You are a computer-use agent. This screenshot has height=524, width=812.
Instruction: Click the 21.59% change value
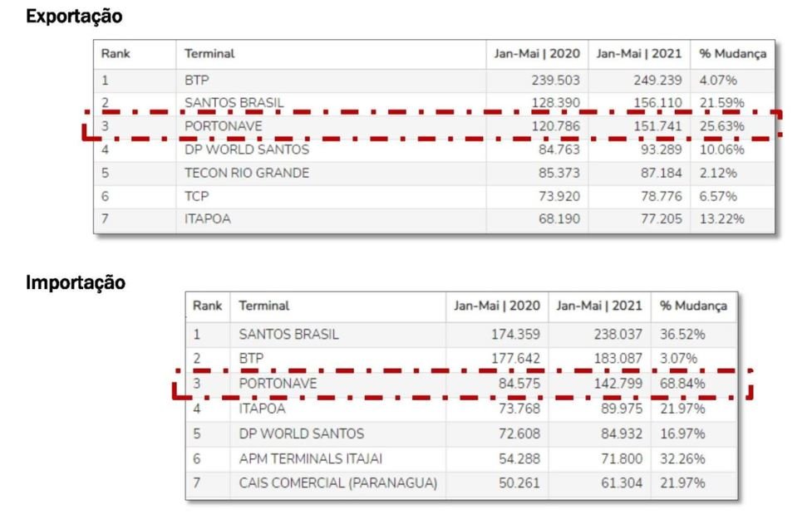(721, 102)
